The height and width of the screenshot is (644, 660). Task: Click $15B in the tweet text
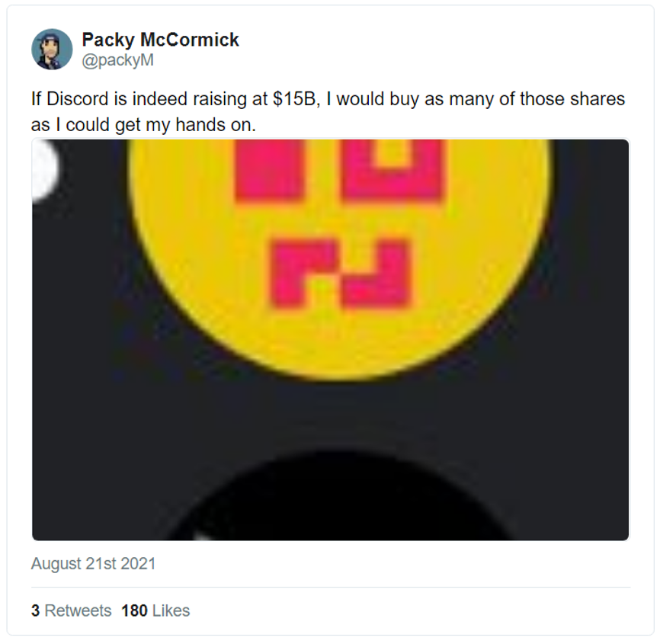[294, 99]
